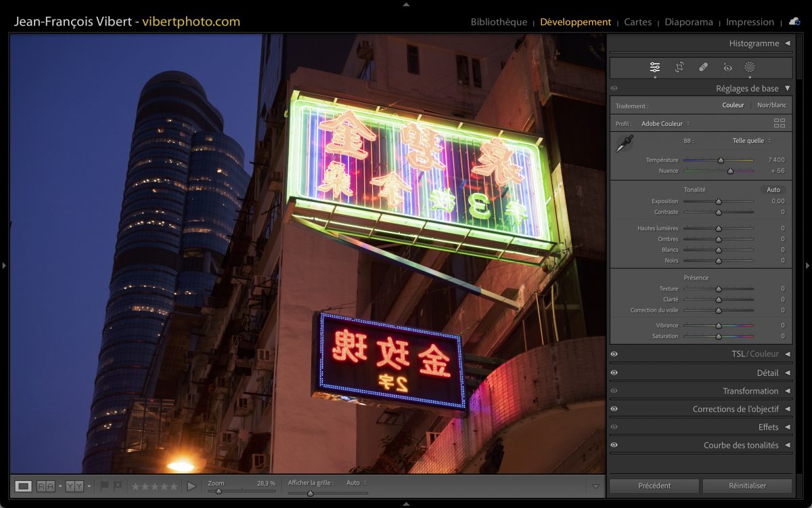This screenshot has height=508, width=812.
Task: Open the BB 'Telle quelle' dropdown
Action: click(x=751, y=141)
